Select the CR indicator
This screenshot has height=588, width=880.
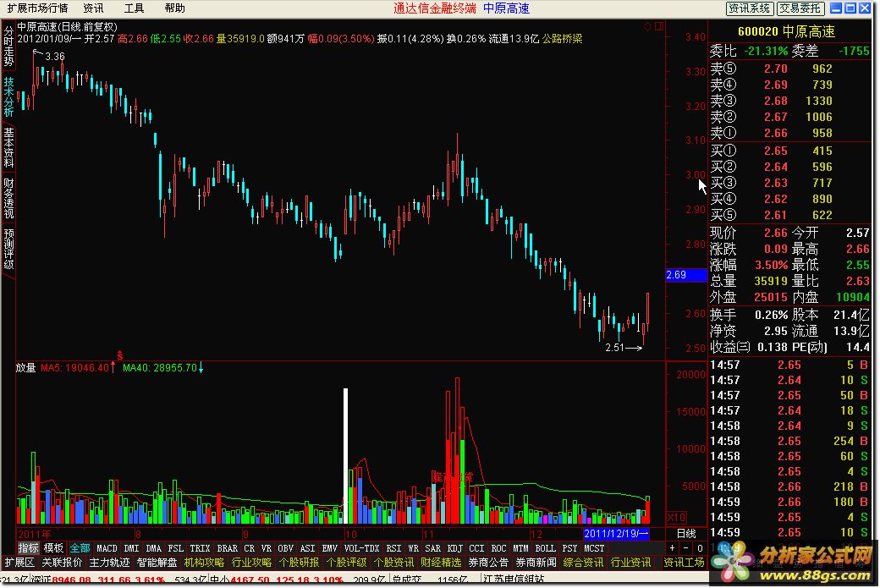click(x=249, y=548)
